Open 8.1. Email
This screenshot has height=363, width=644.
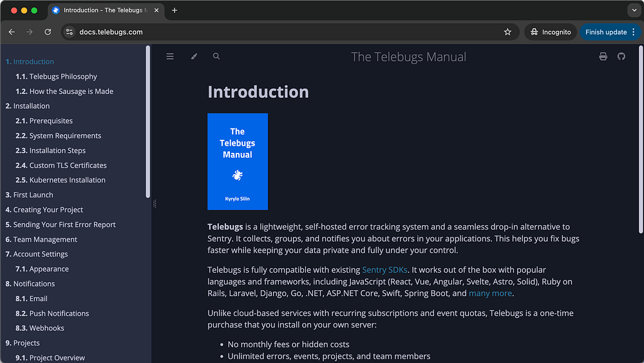[32, 299]
